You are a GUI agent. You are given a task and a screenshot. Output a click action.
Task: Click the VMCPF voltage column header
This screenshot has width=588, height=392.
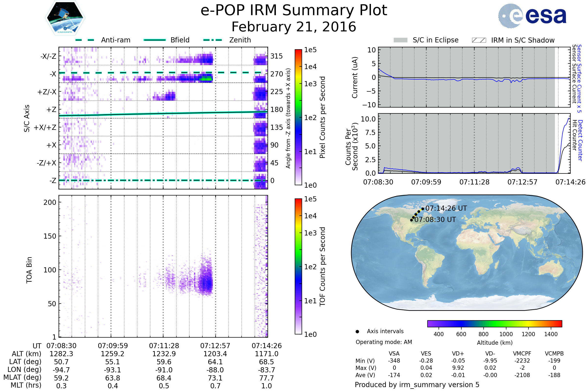pos(522,354)
